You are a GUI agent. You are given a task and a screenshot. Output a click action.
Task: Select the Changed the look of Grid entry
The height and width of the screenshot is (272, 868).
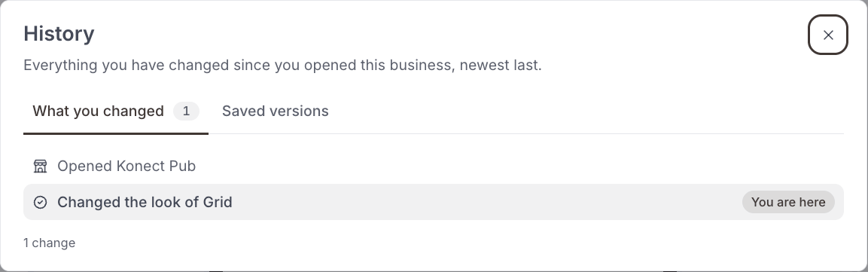click(434, 202)
